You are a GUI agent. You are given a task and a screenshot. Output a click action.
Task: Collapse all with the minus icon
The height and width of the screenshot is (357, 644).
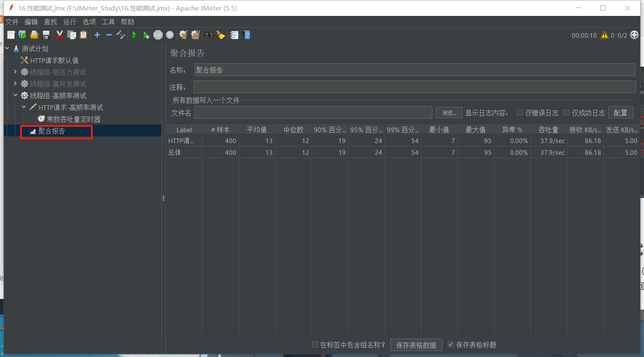(x=109, y=35)
